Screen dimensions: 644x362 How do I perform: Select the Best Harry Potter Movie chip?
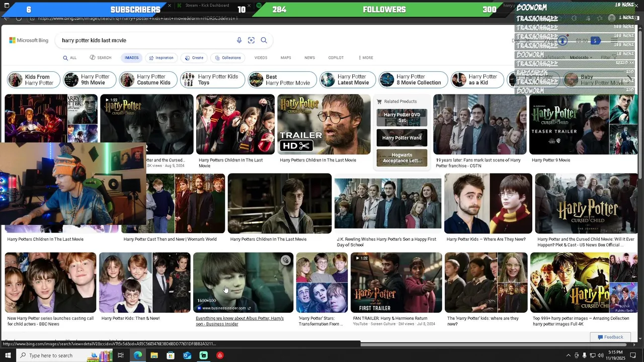[282, 79]
